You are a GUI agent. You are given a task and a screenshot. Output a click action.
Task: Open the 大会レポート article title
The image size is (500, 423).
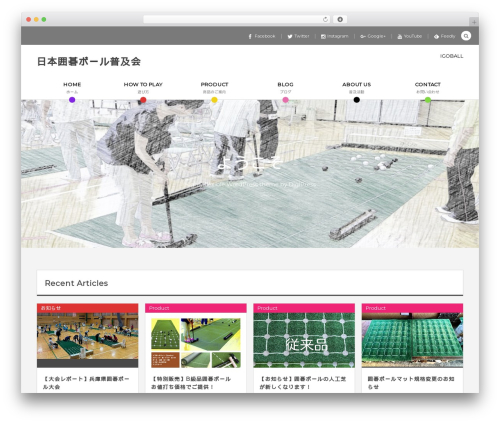[x=86, y=383]
